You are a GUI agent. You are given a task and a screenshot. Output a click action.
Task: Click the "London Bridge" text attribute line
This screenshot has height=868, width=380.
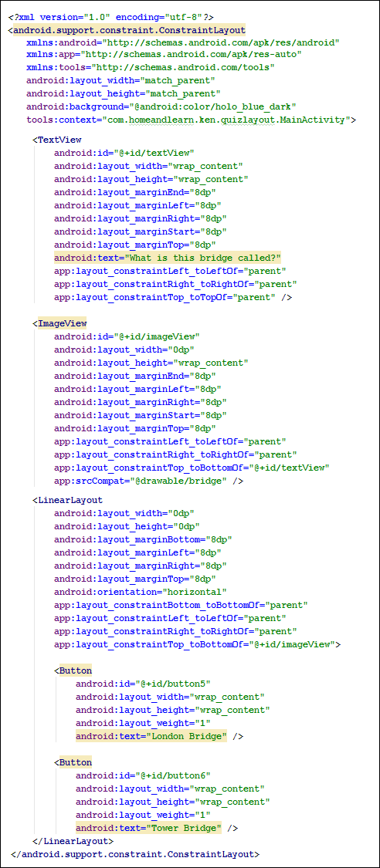tap(160, 736)
